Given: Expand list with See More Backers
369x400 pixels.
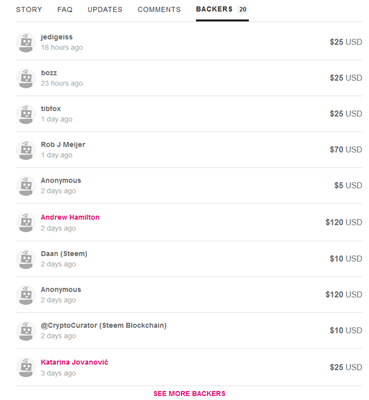Looking at the screenshot, I should point(189,394).
